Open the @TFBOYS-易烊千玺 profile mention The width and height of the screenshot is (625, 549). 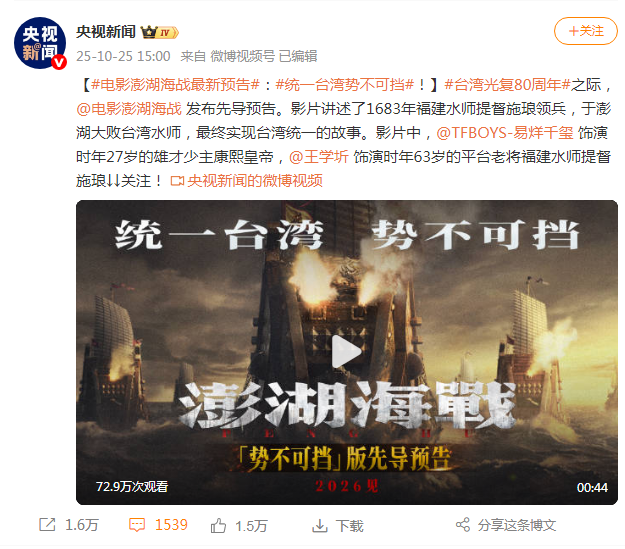(x=505, y=133)
